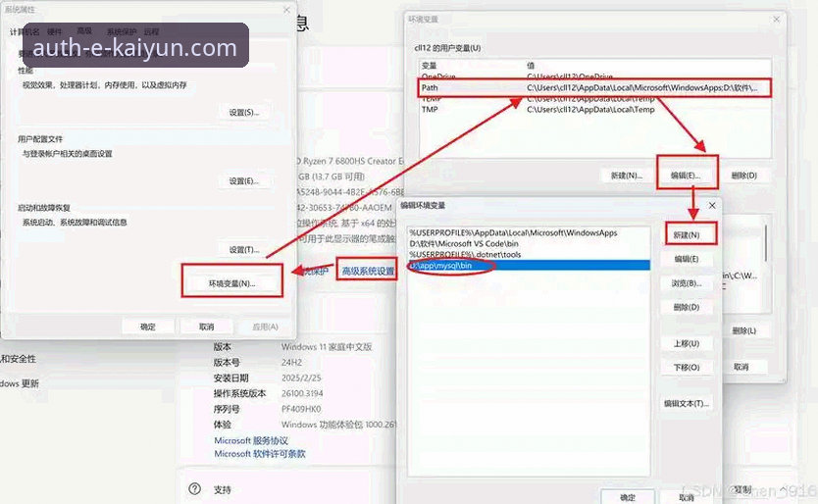Click 编辑(E)... in user variables section
This screenshot has height=504, width=818.
pos(686,176)
